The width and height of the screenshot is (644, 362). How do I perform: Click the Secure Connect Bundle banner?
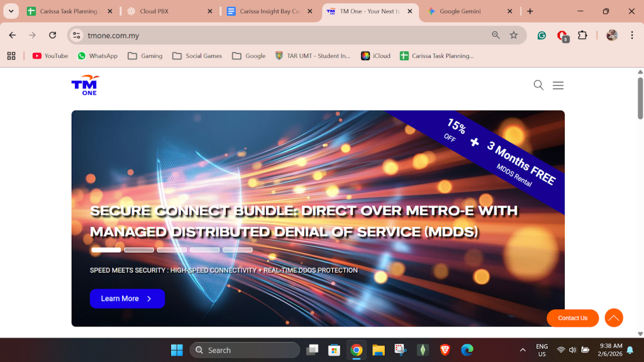318,218
